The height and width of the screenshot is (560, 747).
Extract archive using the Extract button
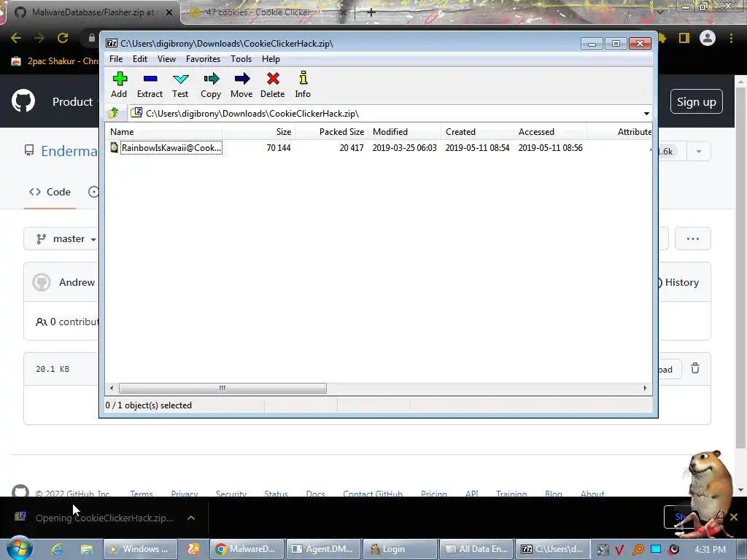tap(150, 85)
